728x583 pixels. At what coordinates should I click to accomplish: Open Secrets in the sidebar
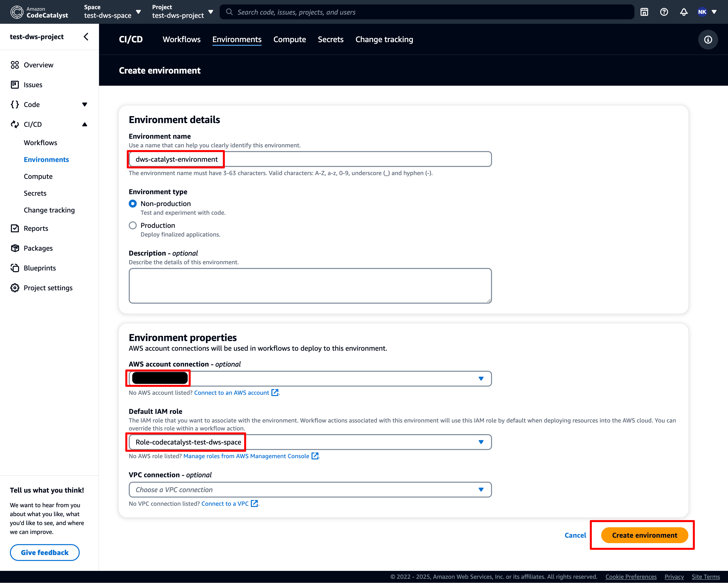click(x=35, y=193)
